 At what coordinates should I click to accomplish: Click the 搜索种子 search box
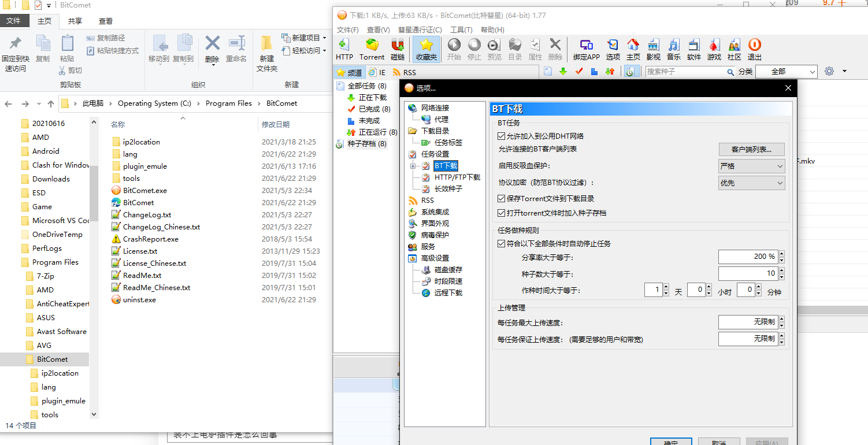[685, 72]
